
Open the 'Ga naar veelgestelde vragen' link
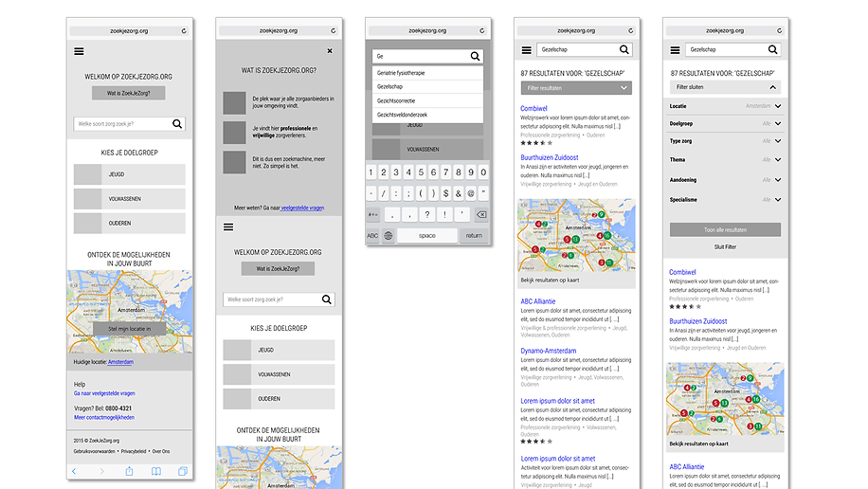[104, 393]
